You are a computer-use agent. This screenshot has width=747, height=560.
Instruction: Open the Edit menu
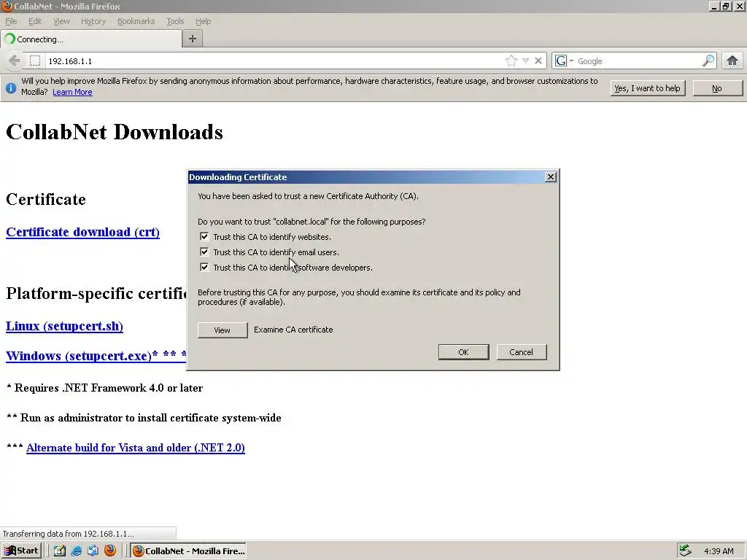(35, 21)
